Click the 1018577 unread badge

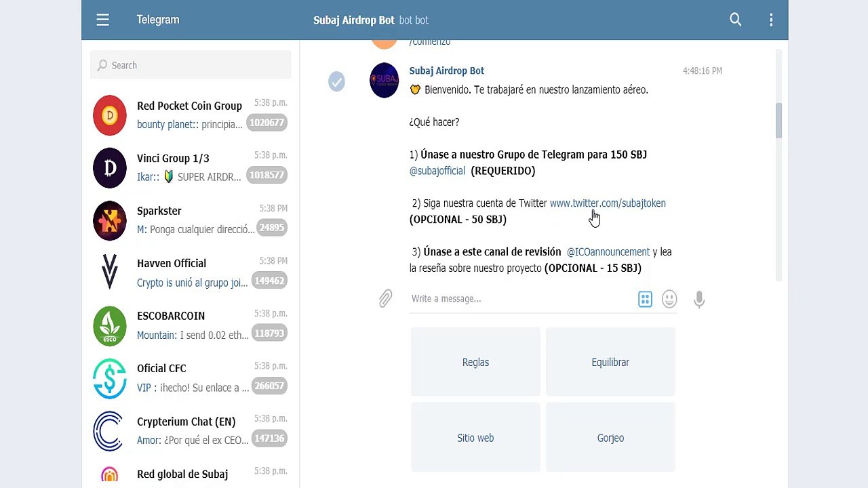[267, 175]
